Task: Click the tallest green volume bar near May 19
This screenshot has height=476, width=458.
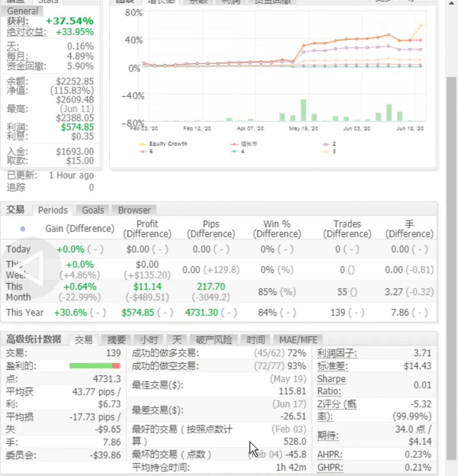Action: pyautogui.click(x=303, y=110)
